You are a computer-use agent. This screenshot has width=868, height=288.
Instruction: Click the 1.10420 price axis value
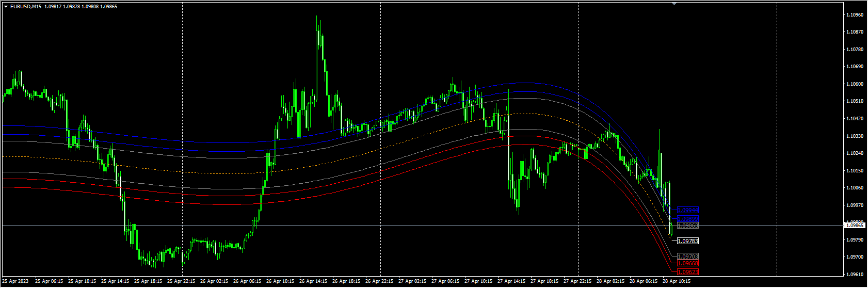click(x=855, y=119)
